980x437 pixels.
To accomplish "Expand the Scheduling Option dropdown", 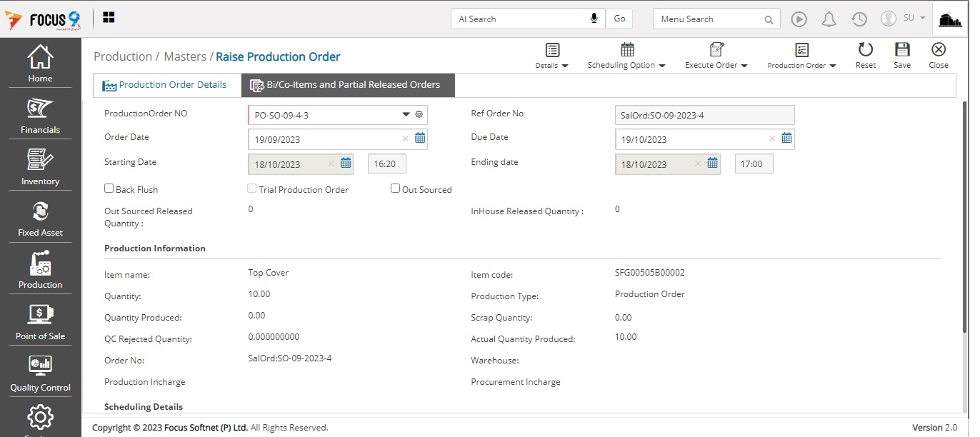I will point(626,56).
